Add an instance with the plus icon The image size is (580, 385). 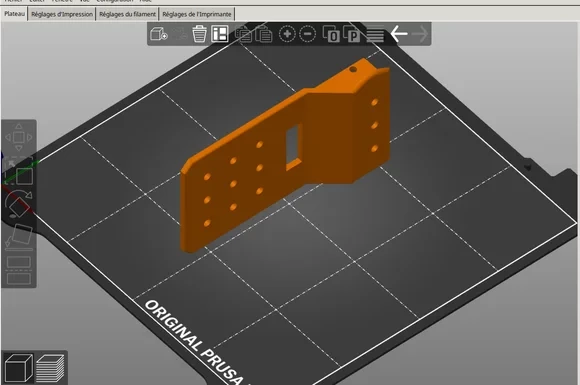coord(287,34)
